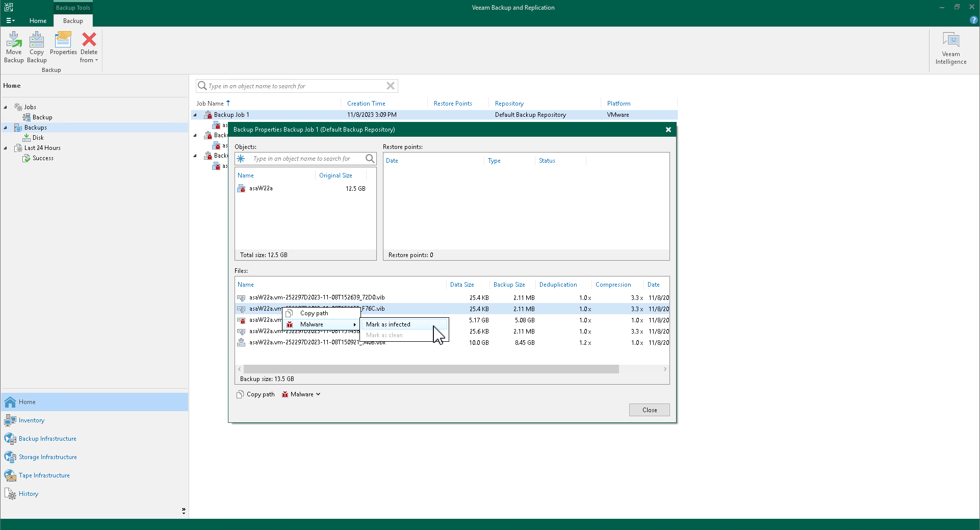This screenshot has width=980, height=530.
Task: Open the Backup Infrastructure view
Action: click(x=47, y=438)
